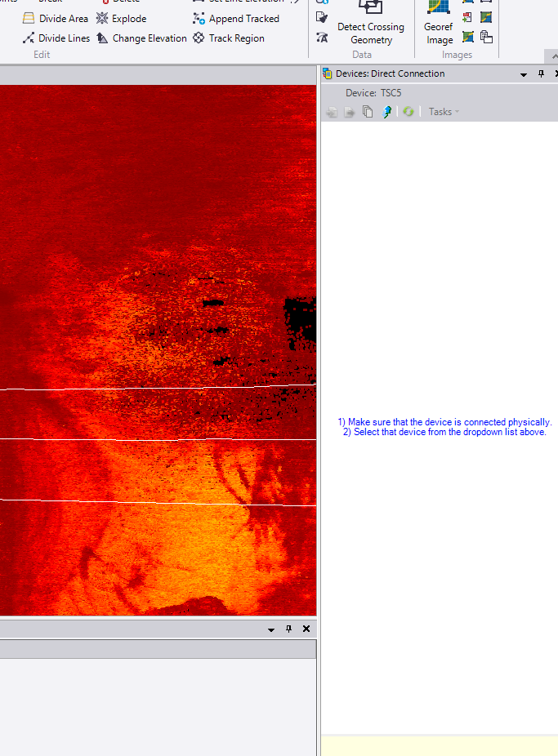Click the Append Tracked icon
Viewport: 558px width, 756px height.
(199, 18)
